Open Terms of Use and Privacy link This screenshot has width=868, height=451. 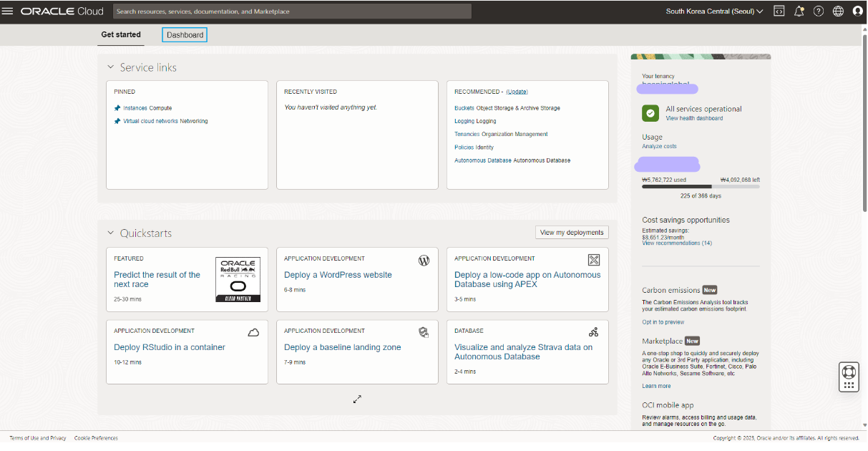38,437
